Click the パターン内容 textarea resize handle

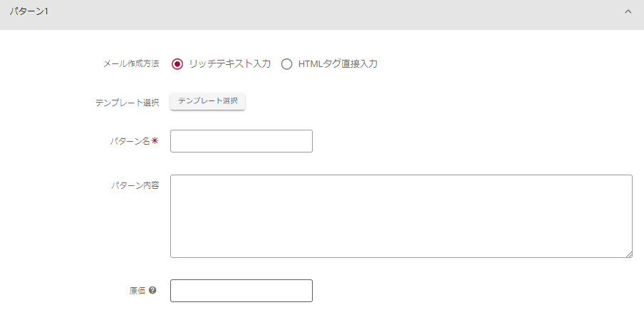[x=628, y=254]
